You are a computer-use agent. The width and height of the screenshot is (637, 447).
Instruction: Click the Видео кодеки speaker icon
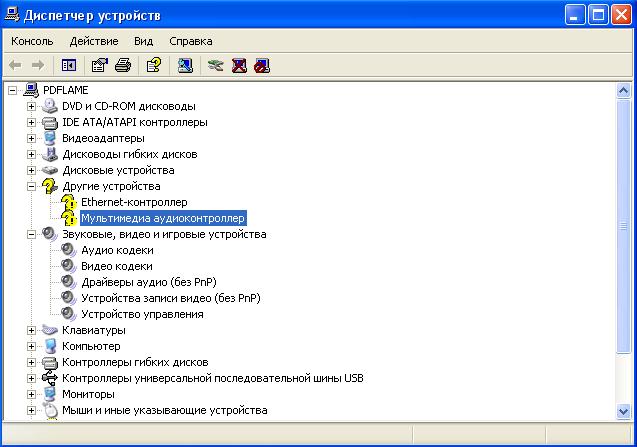tap(69, 266)
